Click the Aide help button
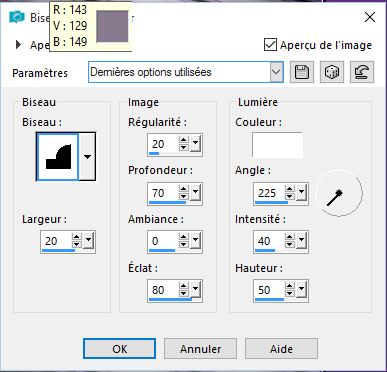The width and height of the screenshot is (387, 372). point(281,349)
